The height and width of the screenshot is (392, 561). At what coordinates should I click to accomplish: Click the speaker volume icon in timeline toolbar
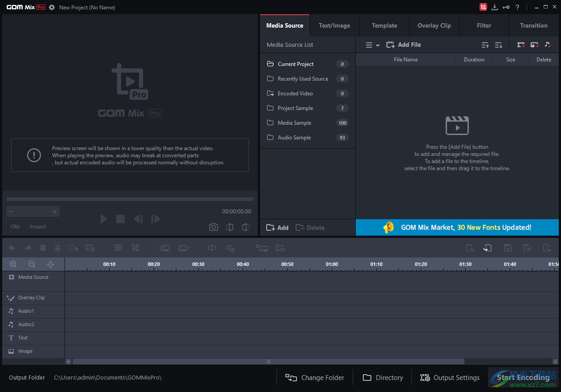pos(212,248)
